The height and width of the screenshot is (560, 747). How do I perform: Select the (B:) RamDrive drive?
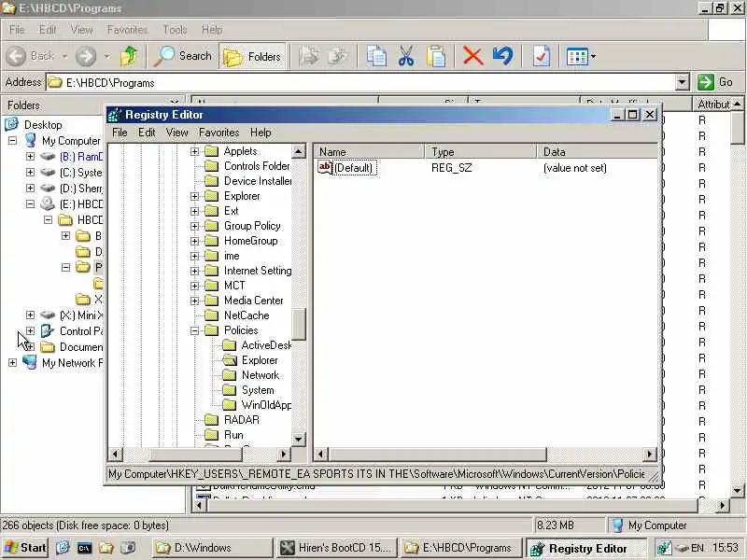pyautogui.click(x=81, y=157)
